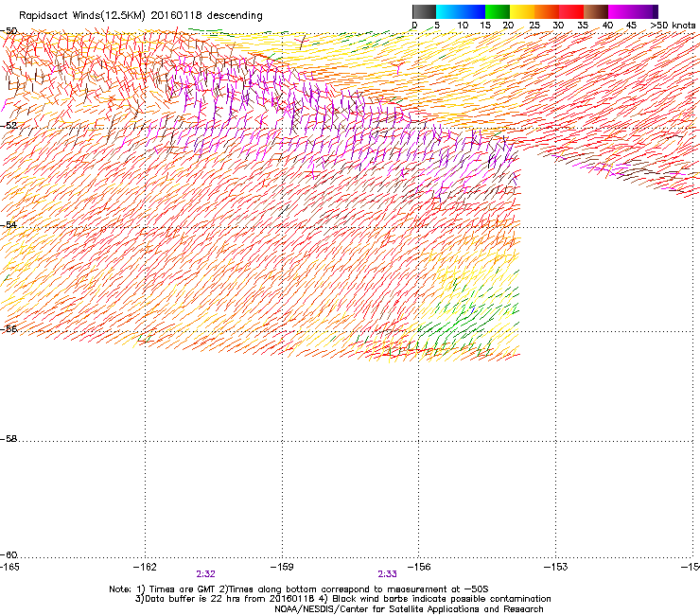The height and width of the screenshot is (615, 700).
Task: Select the brown 35-40 knots color band
Action: [596, 11]
